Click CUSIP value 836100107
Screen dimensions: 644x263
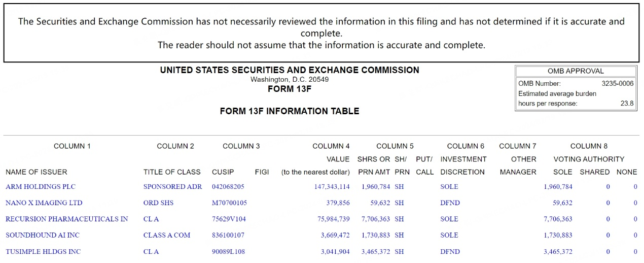pos(228,235)
